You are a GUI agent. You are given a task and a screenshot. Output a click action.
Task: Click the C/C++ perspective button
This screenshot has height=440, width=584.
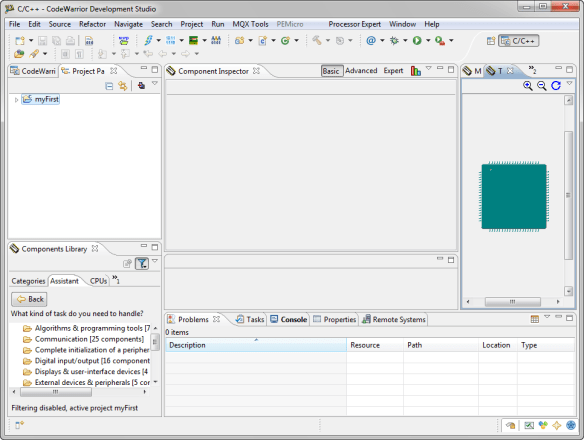[518, 41]
